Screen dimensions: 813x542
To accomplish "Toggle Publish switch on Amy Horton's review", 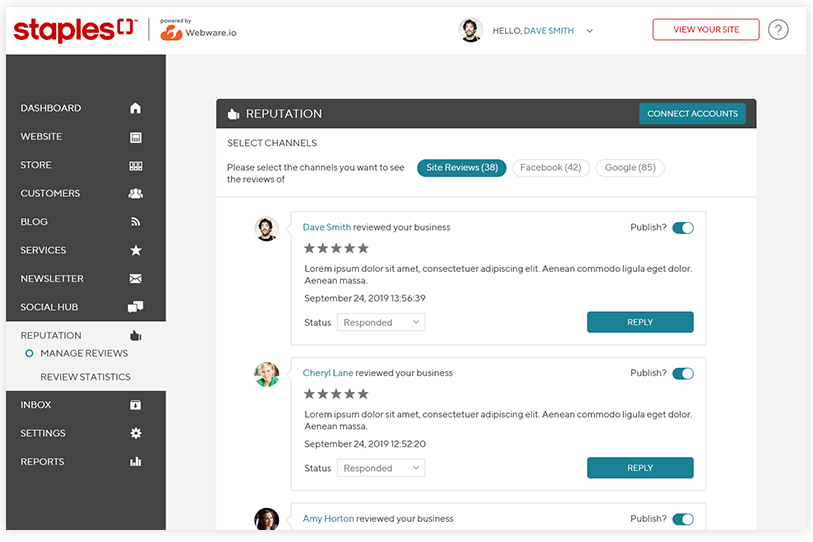I will point(683,519).
